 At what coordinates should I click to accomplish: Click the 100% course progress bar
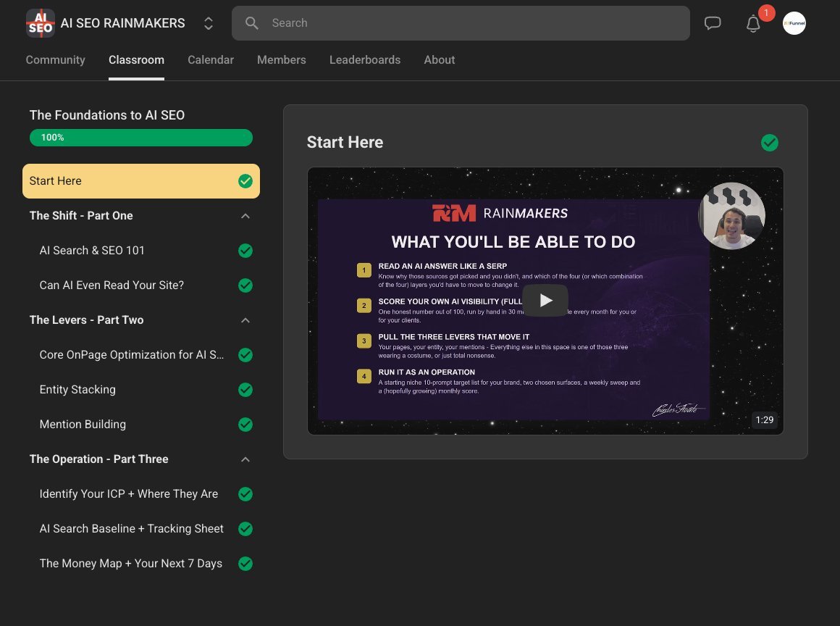[x=141, y=138]
